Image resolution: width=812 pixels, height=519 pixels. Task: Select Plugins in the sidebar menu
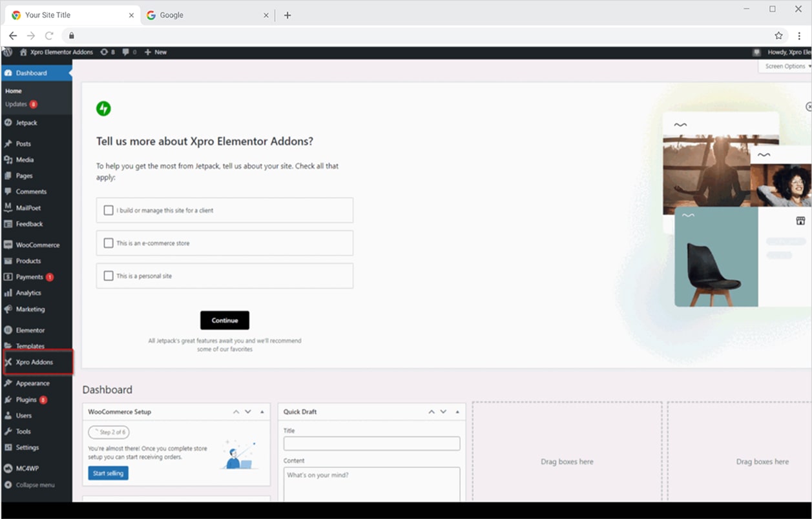26,400
